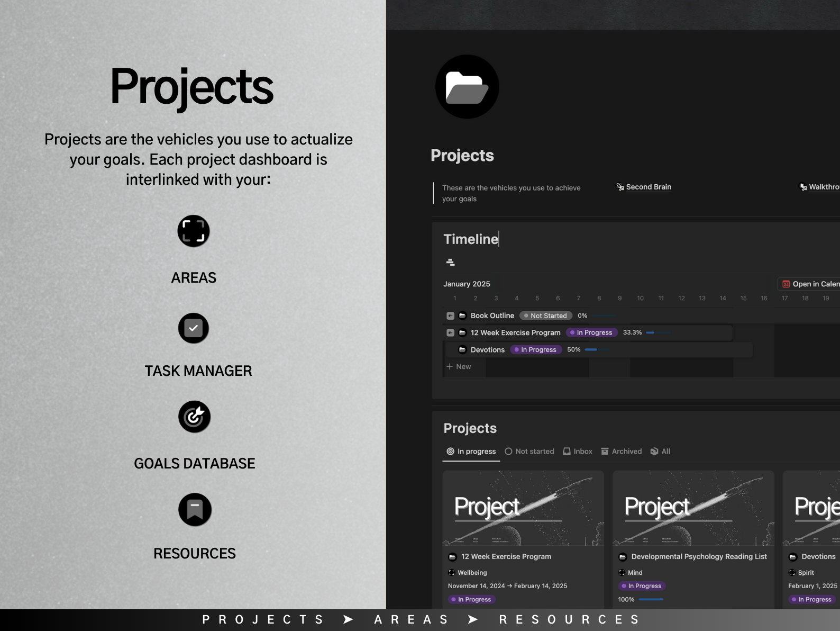Image resolution: width=840 pixels, height=631 pixels.
Task: Click the second arrow in the bottom banner
Action: pyautogui.click(x=473, y=619)
